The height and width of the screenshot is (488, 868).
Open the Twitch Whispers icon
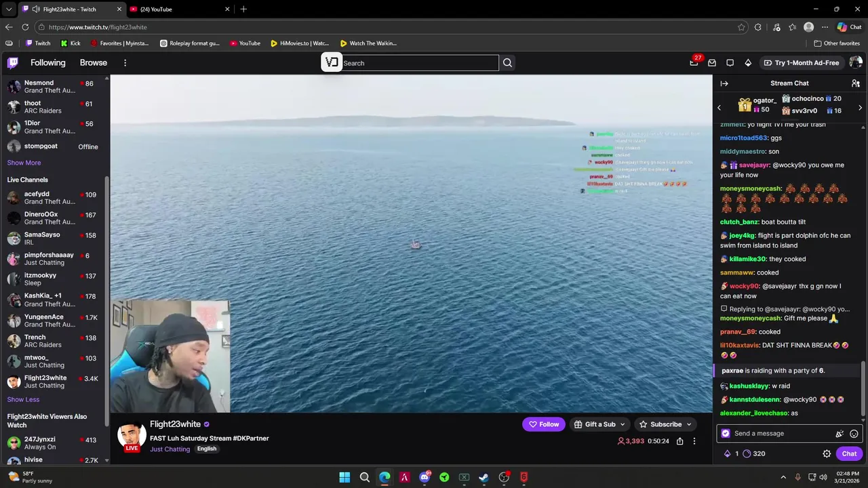coord(730,62)
